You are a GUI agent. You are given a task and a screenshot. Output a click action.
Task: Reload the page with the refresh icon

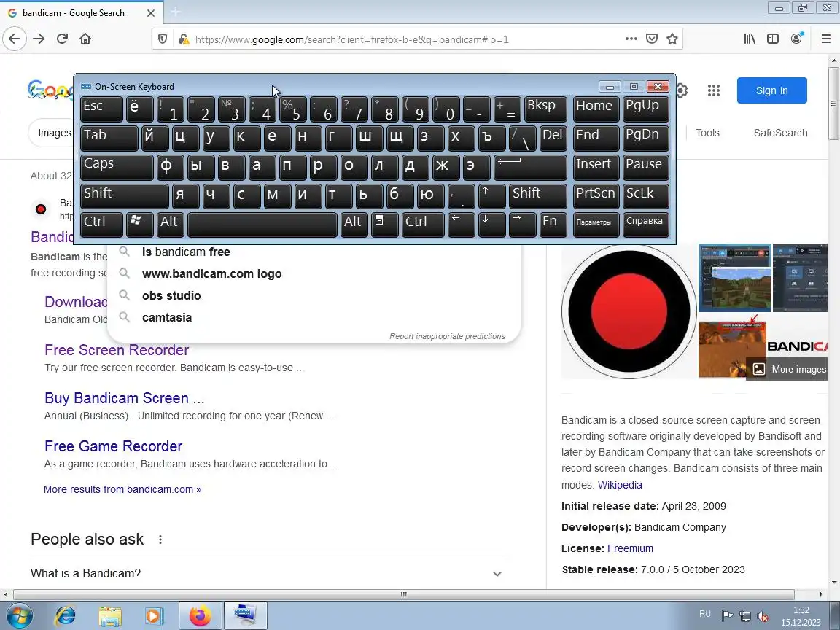click(x=62, y=39)
